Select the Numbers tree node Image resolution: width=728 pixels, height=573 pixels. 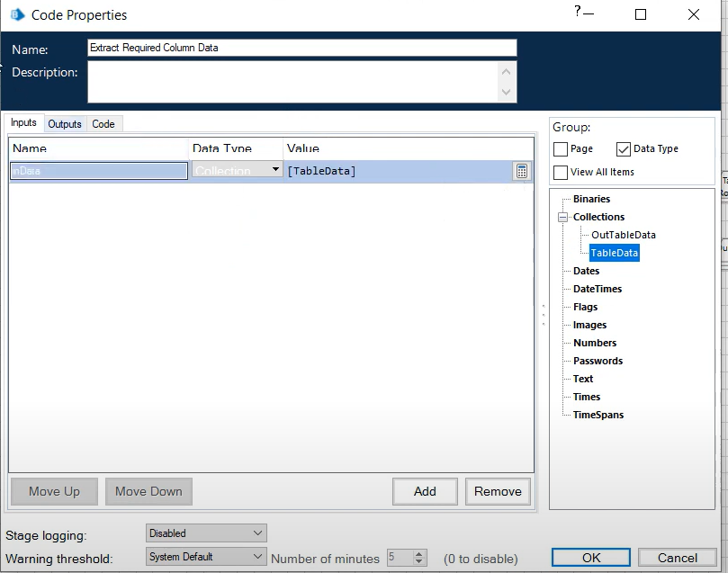pyautogui.click(x=595, y=343)
